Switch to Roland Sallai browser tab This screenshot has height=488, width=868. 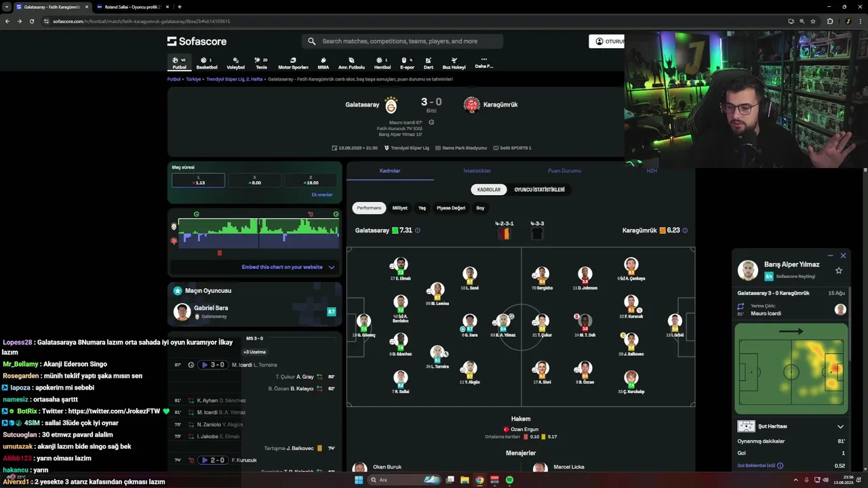point(132,7)
